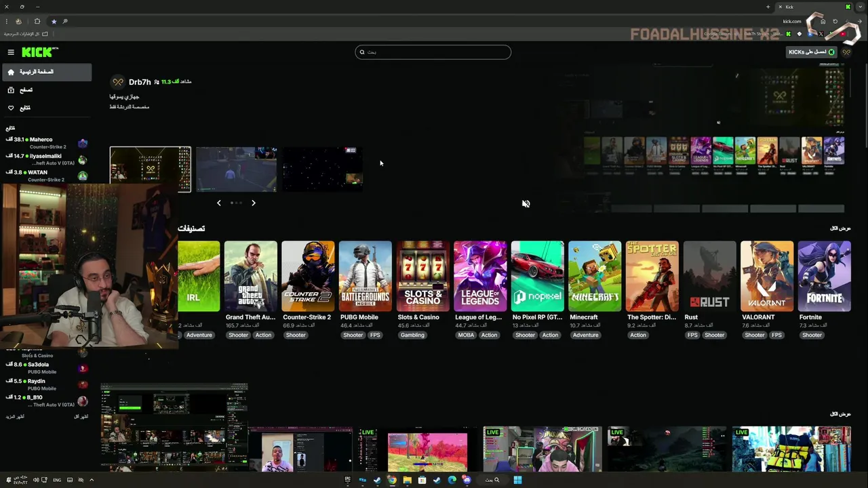Open the YouTube bookmark icon
Image resolution: width=868 pixels, height=488 pixels.
pyautogui.click(x=844, y=34)
